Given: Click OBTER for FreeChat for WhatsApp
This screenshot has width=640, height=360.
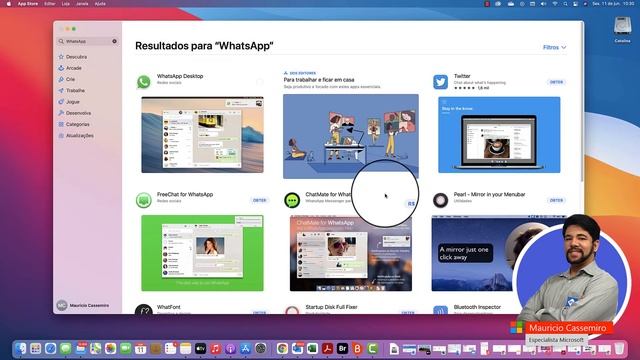Looking at the screenshot, I should tap(260, 200).
